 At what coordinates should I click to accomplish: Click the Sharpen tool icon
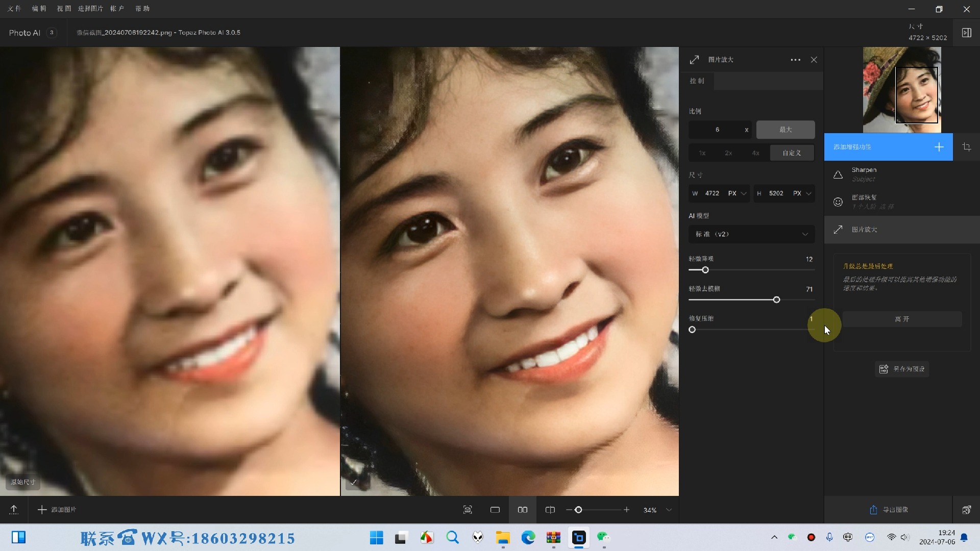click(838, 174)
